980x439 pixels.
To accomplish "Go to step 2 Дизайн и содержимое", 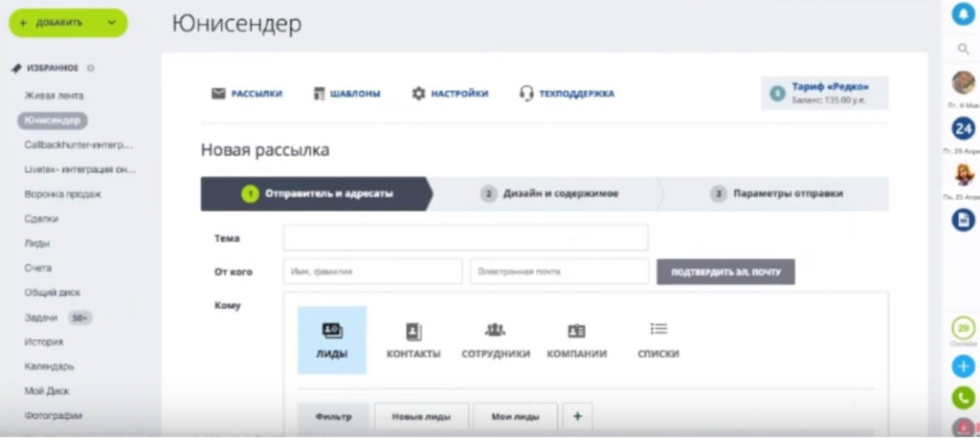I will (548, 193).
